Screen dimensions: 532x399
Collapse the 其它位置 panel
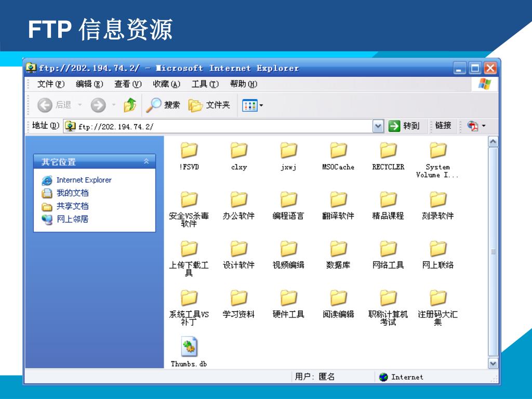(146, 162)
